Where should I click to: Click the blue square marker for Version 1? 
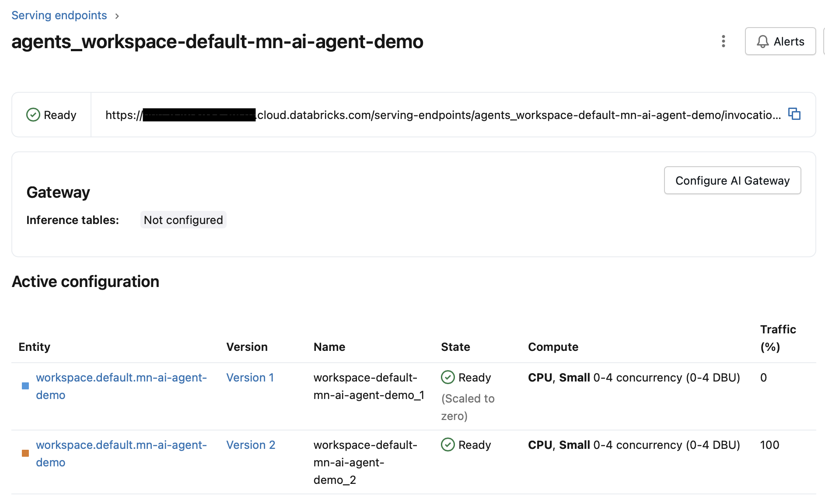click(25, 386)
